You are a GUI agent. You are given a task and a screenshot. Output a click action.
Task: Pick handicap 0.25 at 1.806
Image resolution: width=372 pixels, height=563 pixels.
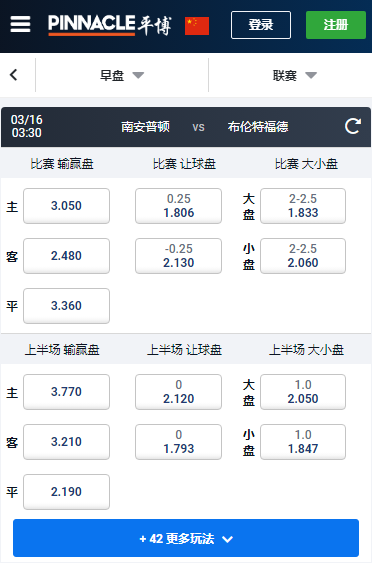tap(178, 206)
